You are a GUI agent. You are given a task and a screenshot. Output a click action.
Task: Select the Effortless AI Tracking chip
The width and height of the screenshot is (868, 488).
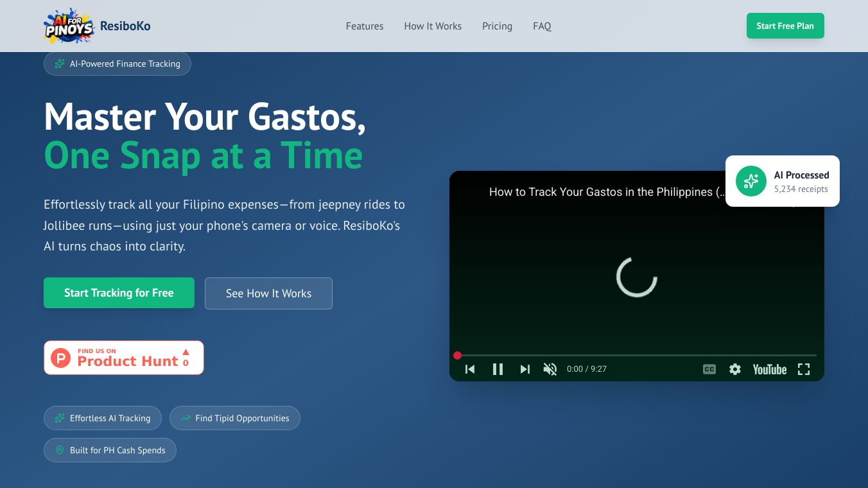[103, 418]
